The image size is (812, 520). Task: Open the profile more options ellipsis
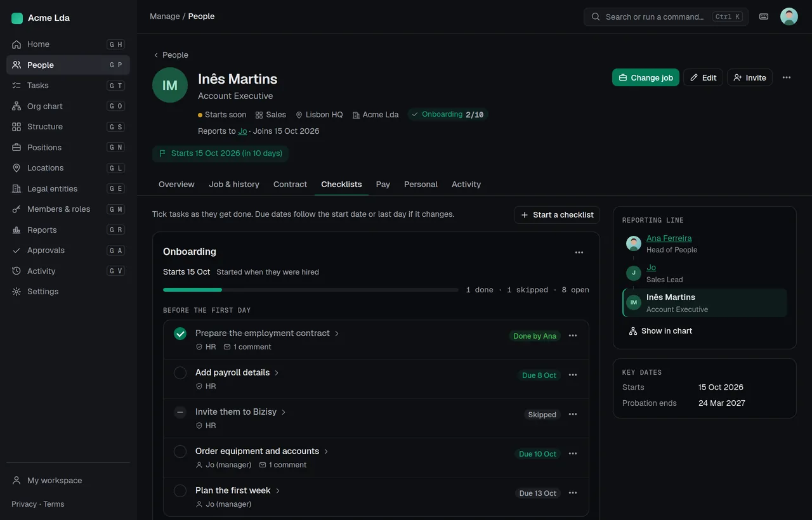pos(787,77)
